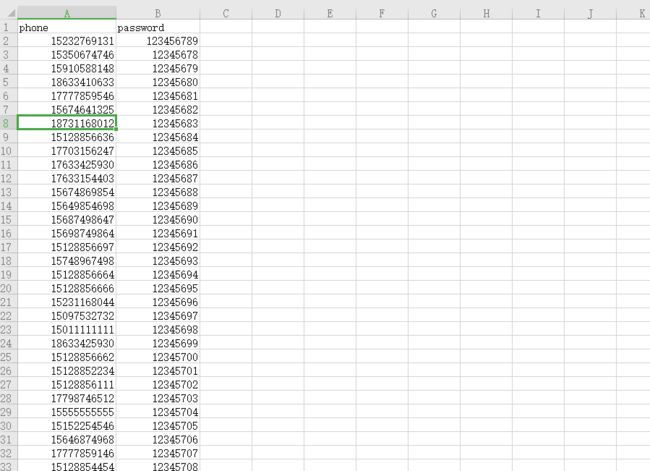Select column A header
This screenshot has height=471, width=650.
click(67, 13)
